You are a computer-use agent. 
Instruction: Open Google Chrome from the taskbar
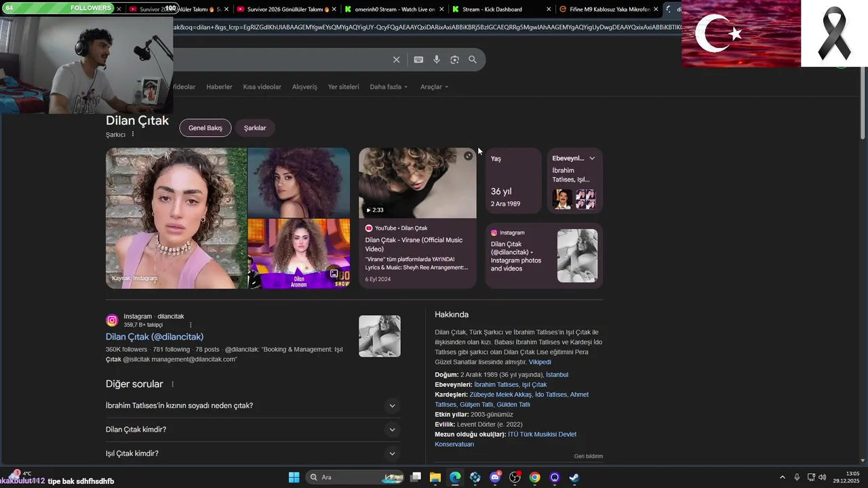pyautogui.click(x=535, y=477)
